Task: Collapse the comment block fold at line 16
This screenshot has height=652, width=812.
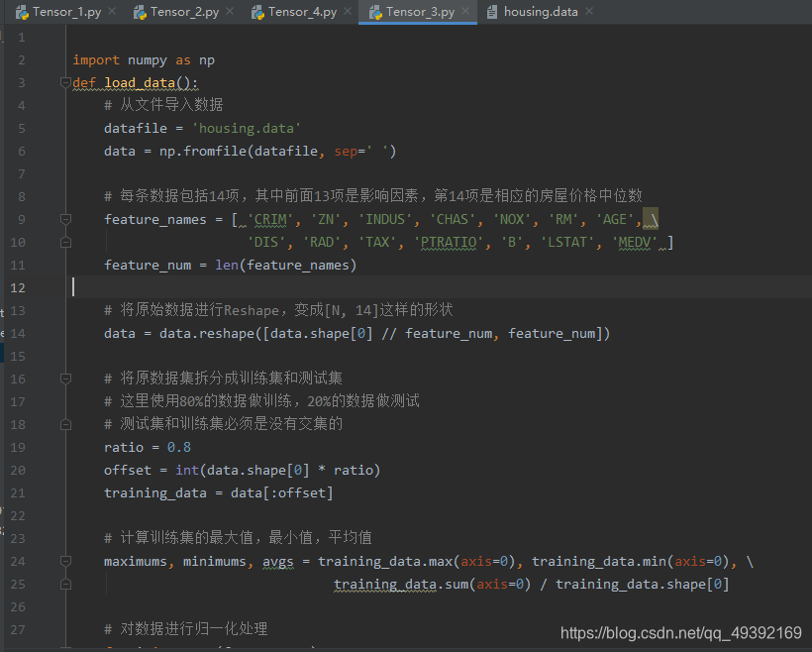Action: (x=65, y=379)
